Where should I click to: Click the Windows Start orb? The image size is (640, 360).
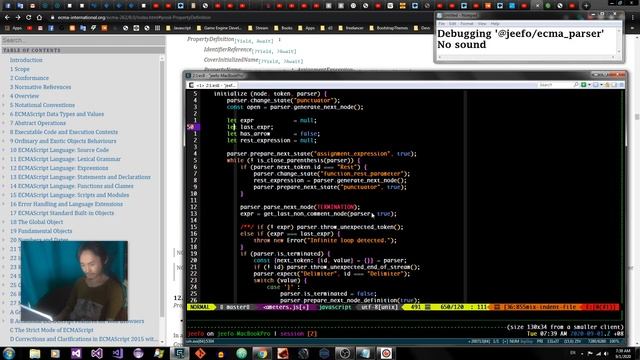[9, 353]
